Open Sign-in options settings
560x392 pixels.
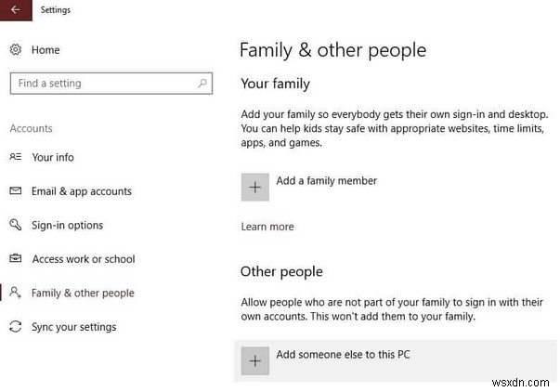pos(67,226)
